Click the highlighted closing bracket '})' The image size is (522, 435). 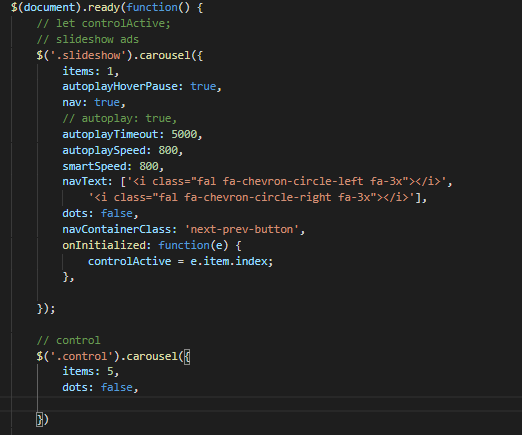click(42, 419)
